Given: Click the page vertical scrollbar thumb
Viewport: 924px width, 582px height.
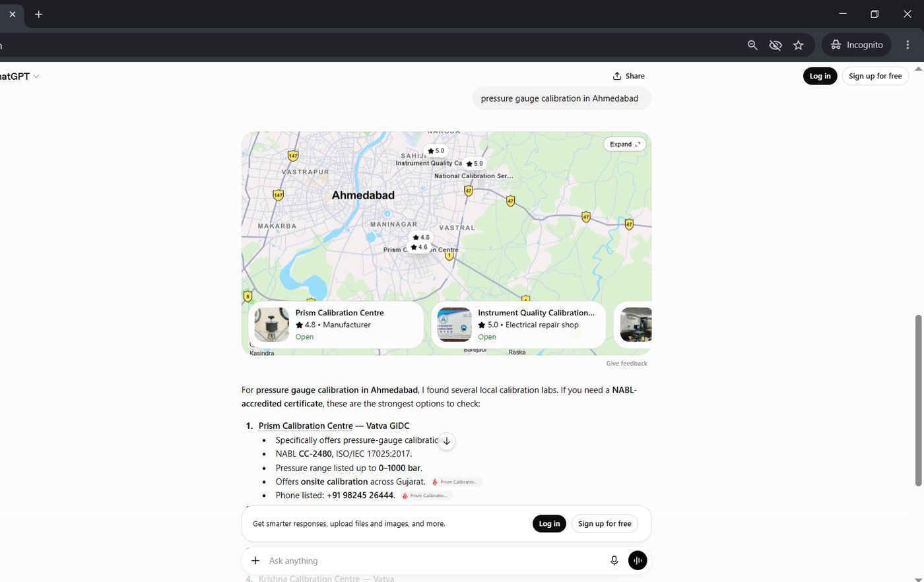Looking at the screenshot, I should tap(918, 401).
